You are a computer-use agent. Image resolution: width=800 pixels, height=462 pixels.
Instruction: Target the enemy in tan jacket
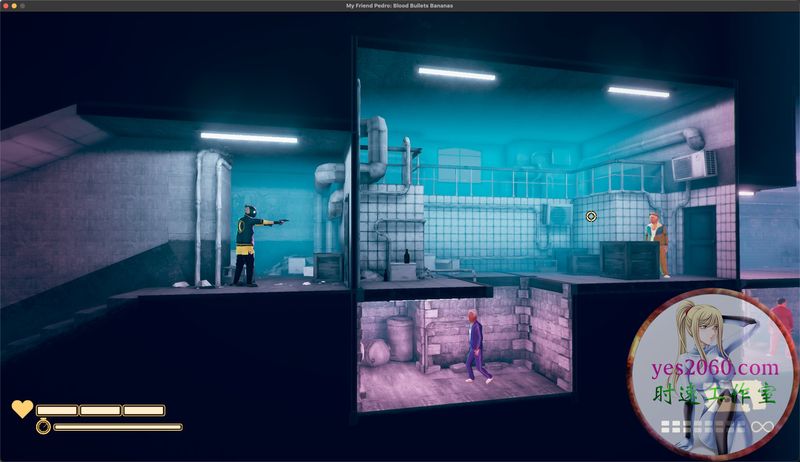[656, 244]
